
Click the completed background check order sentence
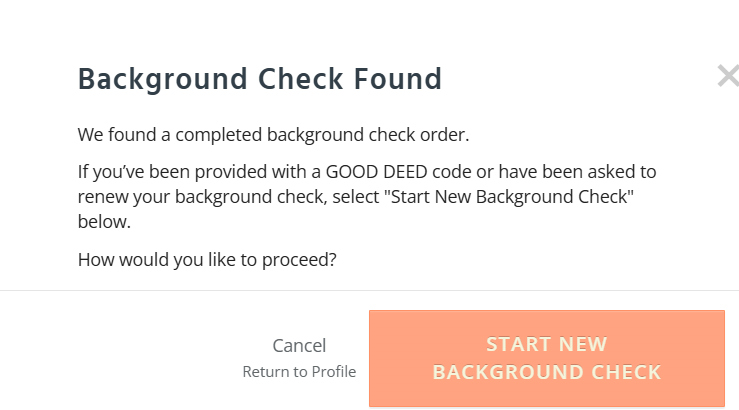(x=272, y=134)
